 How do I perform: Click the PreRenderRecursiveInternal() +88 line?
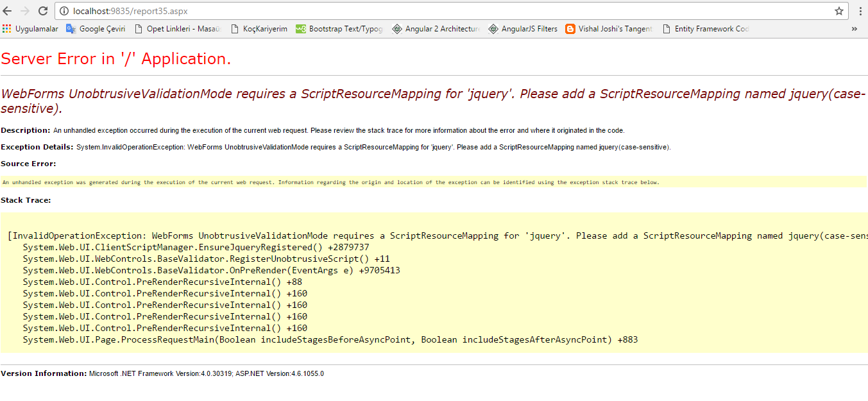(x=163, y=282)
